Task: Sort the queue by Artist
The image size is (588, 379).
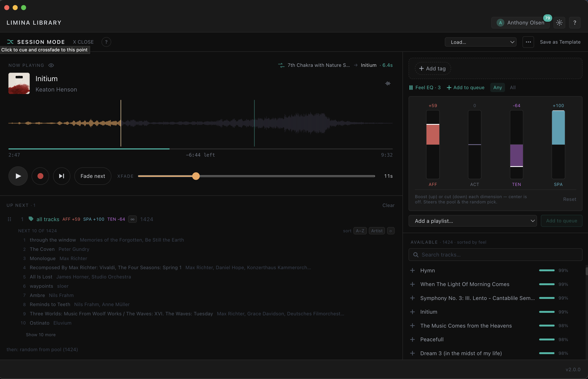Action: click(377, 231)
